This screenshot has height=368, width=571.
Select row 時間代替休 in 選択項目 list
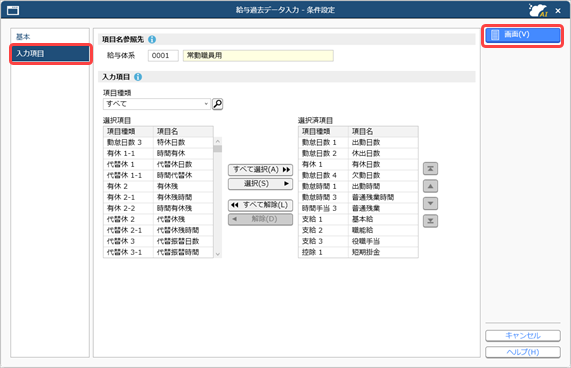(x=158, y=175)
